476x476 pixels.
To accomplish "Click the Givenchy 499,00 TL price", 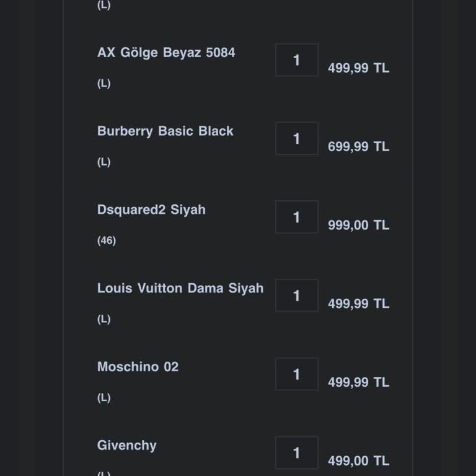I will point(358,461).
